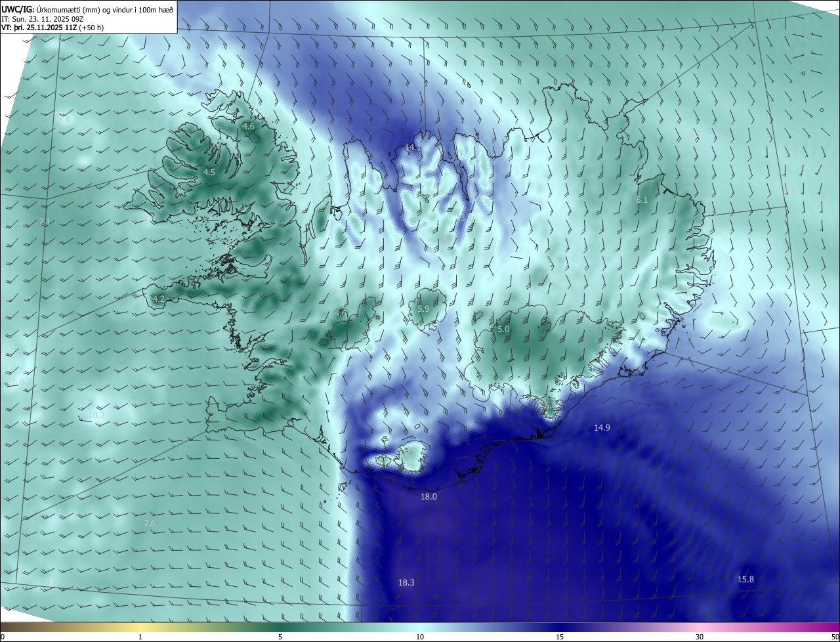
Task: Click the color scale tick labeled 30
Action: click(x=700, y=637)
